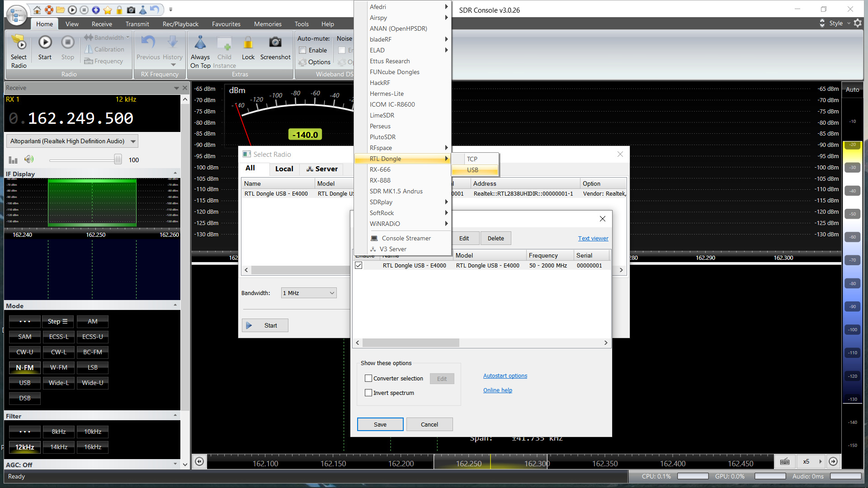Check the Converter selection option
Viewport: 868px width, 488px height.
(368, 379)
